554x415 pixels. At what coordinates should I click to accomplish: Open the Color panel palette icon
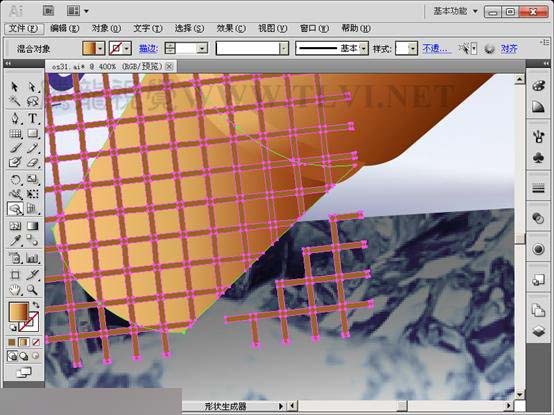point(538,86)
